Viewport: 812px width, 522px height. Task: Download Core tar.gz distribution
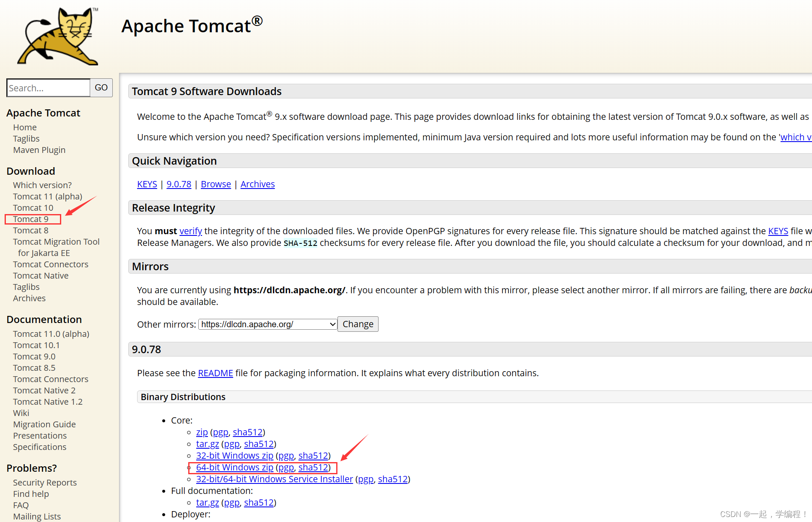coord(208,444)
